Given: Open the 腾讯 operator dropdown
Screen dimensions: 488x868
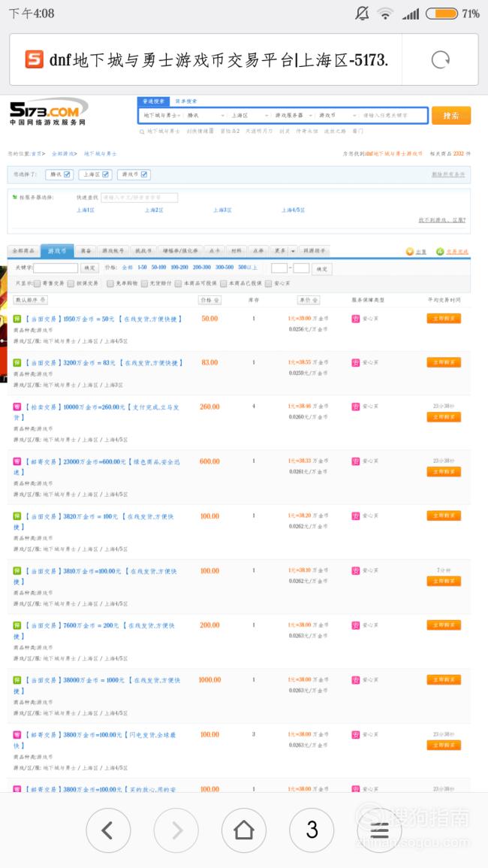Looking at the screenshot, I should pos(205,115).
